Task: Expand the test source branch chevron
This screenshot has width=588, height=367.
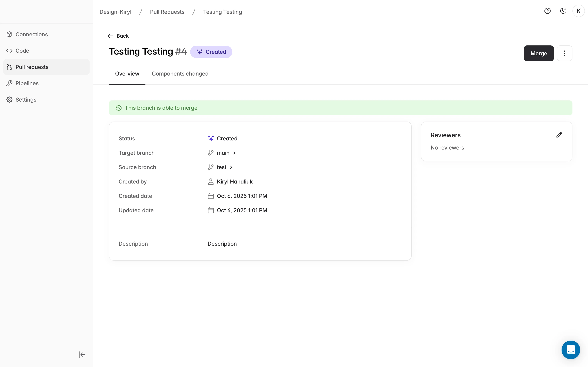Action: click(x=231, y=167)
